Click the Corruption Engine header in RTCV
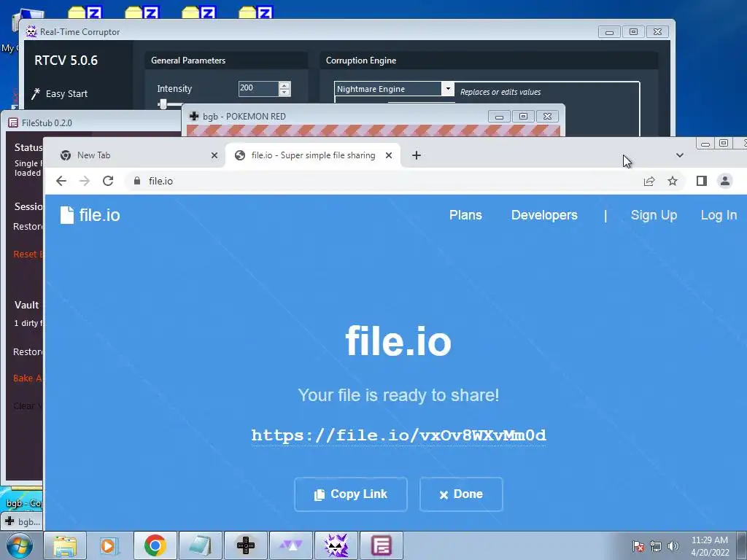 (360, 61)
